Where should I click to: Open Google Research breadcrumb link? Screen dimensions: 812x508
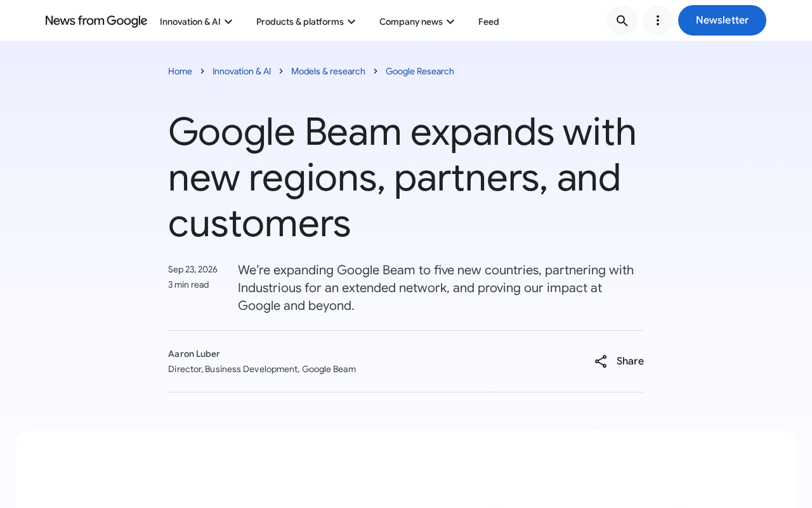[x=420, y=71]
